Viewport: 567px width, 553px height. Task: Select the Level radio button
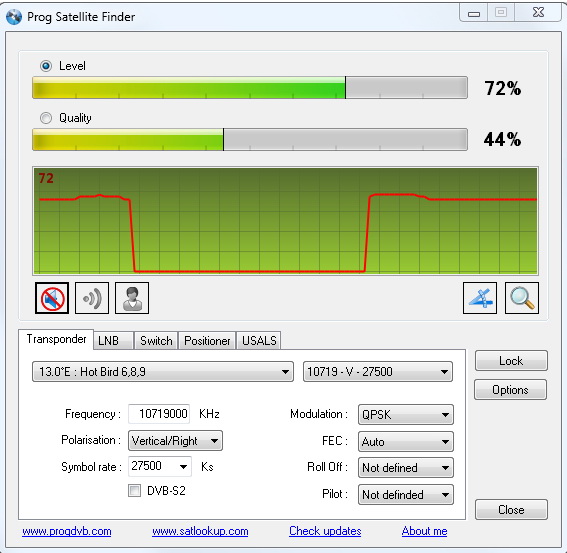pos(46,66)
